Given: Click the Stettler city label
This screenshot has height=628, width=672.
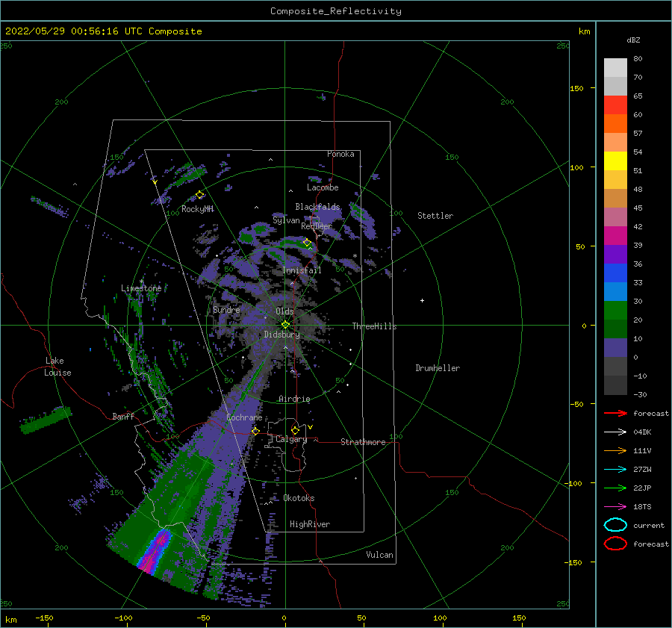Looking at the screenshot, I should point(435,216).
